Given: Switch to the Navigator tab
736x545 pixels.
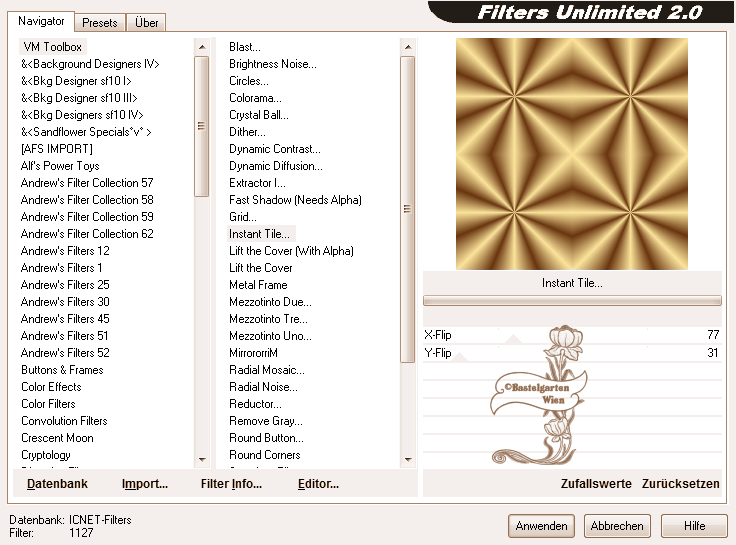Looking at the screenshot, I should click(x=41, y=22).
